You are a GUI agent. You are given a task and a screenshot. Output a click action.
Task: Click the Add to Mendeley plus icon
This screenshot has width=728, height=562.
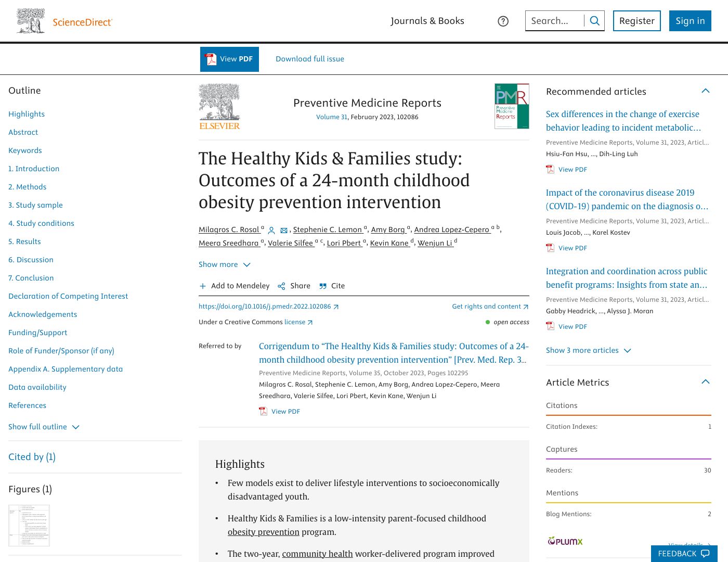[203, 286]
